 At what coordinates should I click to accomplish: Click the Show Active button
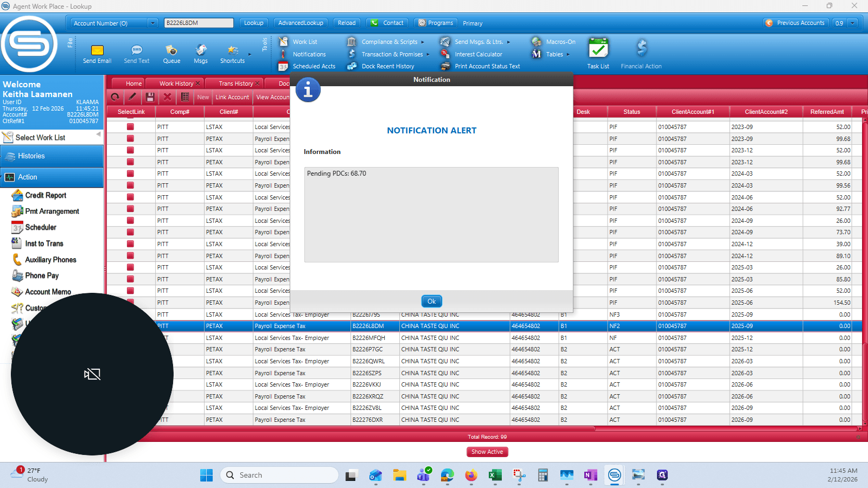[x=487, y=452]
